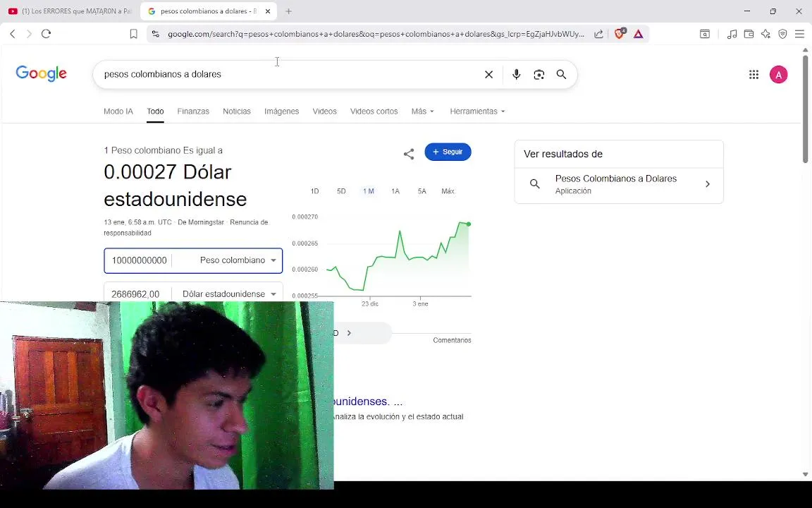This screenshot has height=508, width=812.
Task: Select the 1D chart range
Action: [x=314, y=191]
